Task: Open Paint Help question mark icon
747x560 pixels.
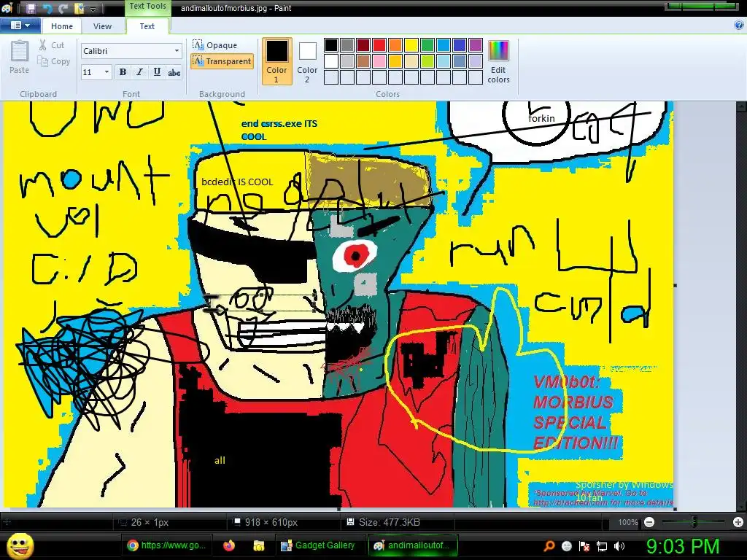Action: click(x=739, y=26)
